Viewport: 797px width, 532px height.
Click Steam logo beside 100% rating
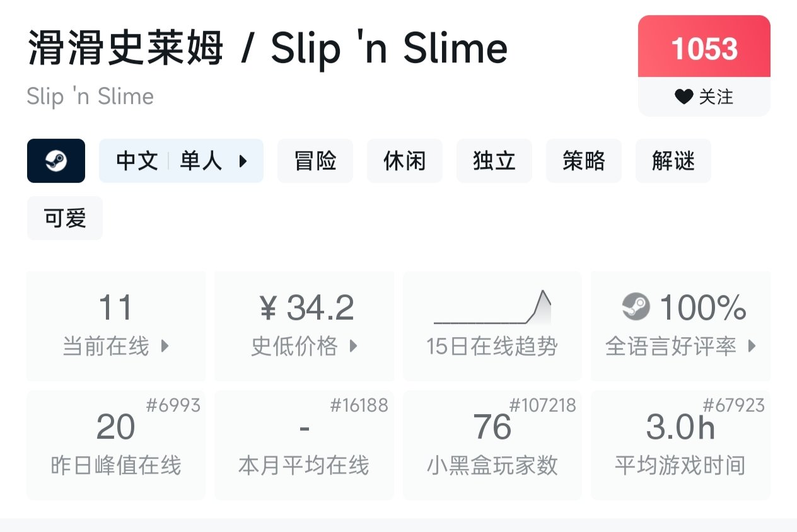tap(636, 308)
